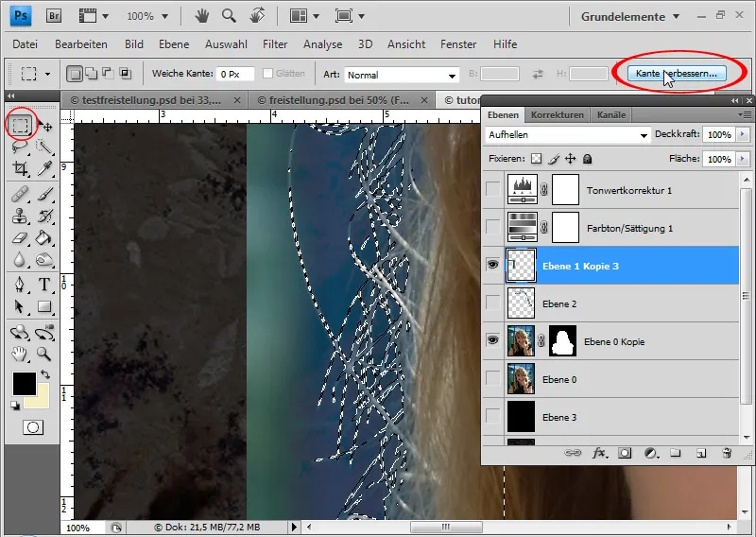The width and height of the screenshot is (756, 537).
Task: Select the Rectangle shape tool
Action: (x=44, y=306)
